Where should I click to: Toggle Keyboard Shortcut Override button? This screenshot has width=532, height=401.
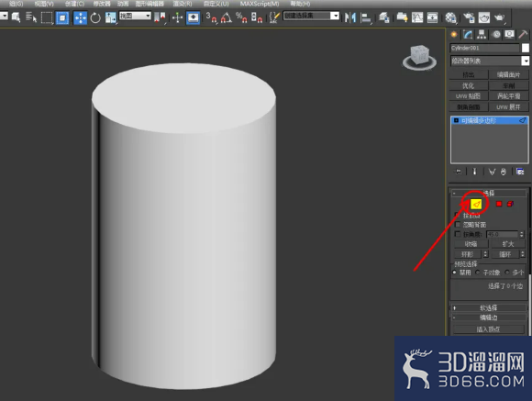[x=193, y=17]
